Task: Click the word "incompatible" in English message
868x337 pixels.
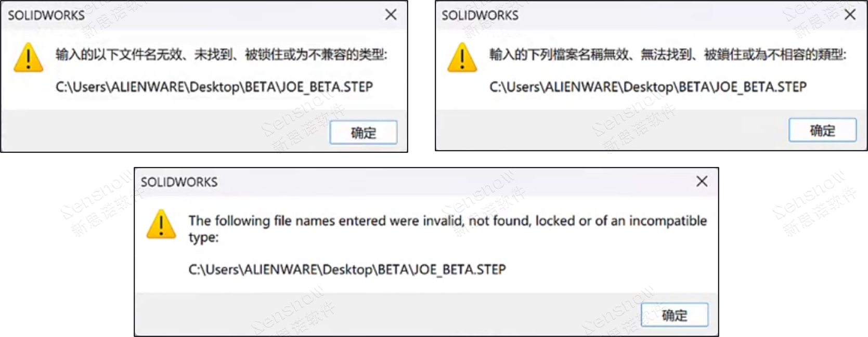Action: 668,221
